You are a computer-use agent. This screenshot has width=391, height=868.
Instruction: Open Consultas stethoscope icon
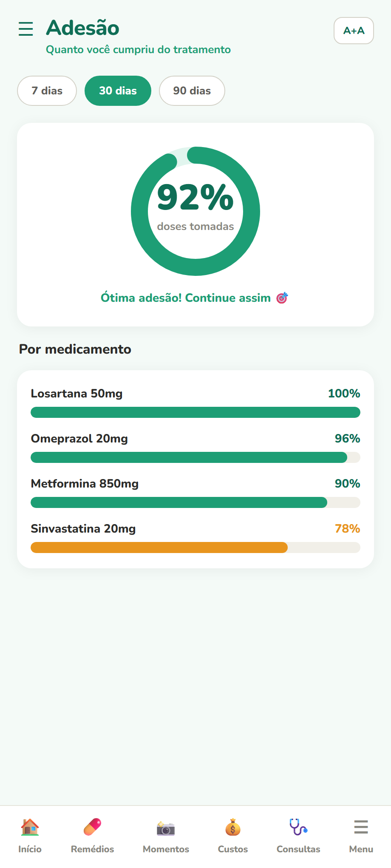click(x=298, y=827)
